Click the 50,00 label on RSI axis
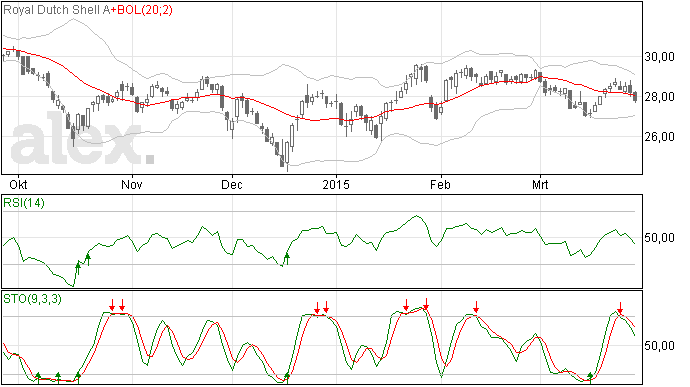The height and width of the screenshot is (387, 690). 659,238
